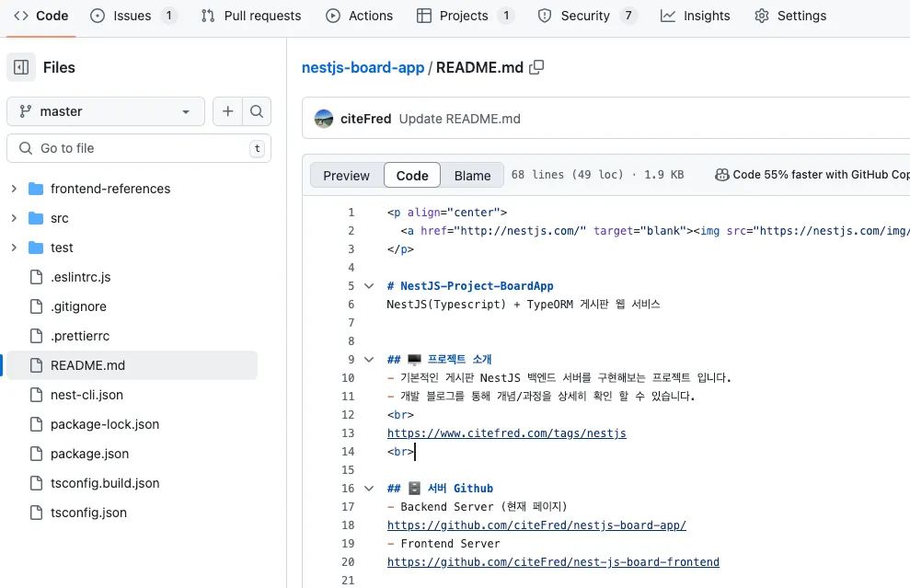The image size is (910, 588).
Task: Collapse the 프로젝트 소개 section on line 9
Action: tap(369, 359)
